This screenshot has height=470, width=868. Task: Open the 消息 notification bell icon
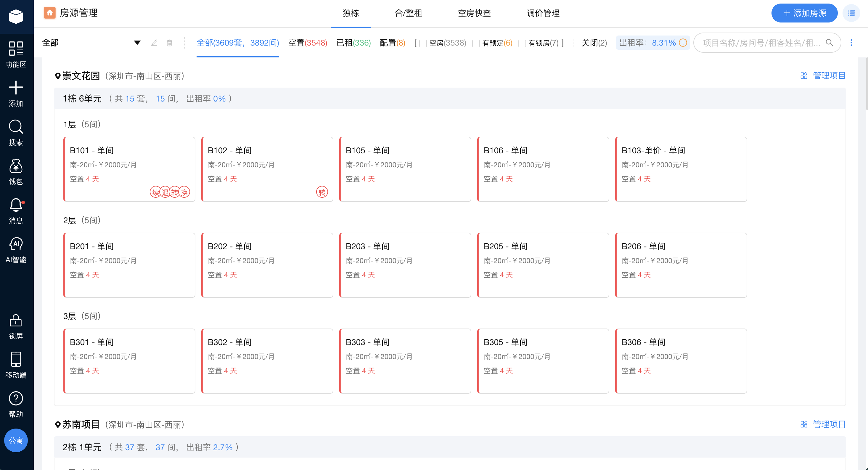pos(16,205)
